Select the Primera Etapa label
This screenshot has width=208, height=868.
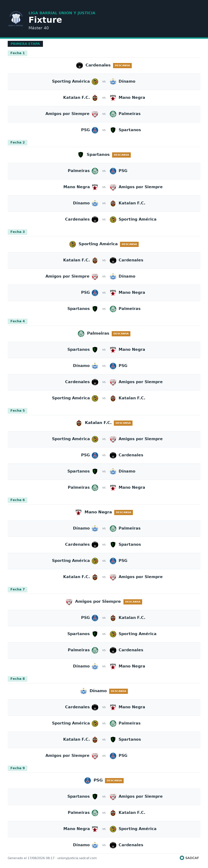point(25,44)
